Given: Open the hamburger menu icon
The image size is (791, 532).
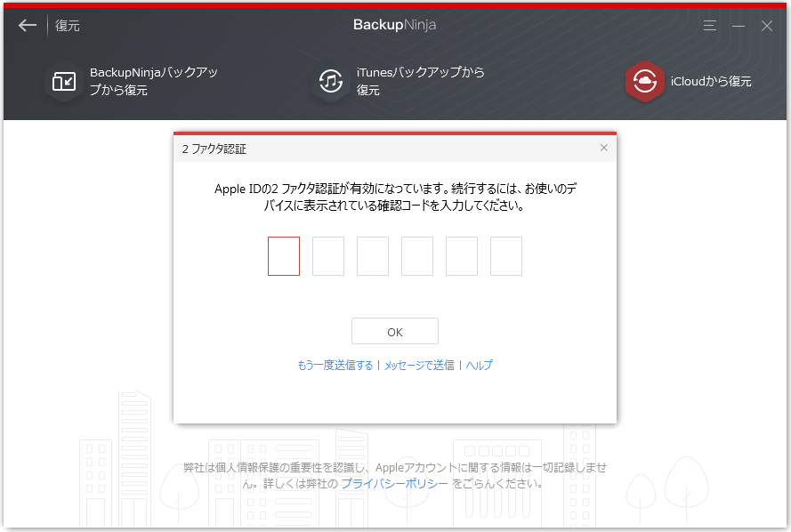Looking at the screenshot, I should (x=710, y=25).
